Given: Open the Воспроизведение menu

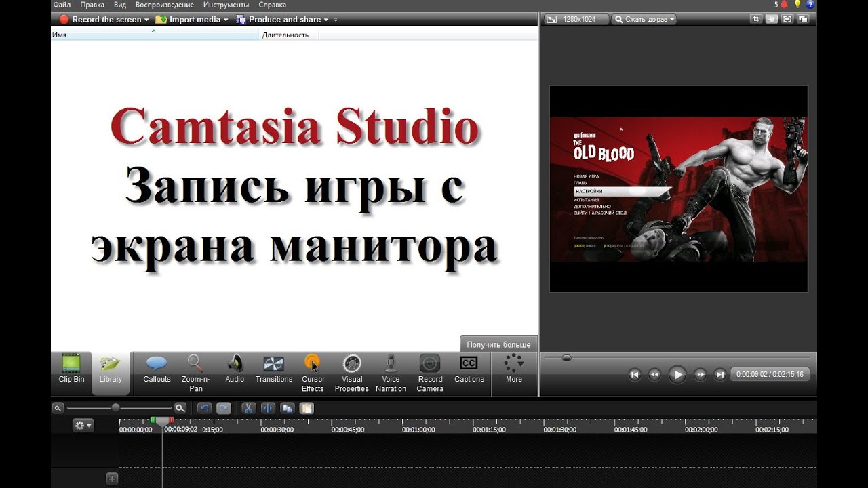Looking at the screenshot, I should [x=165, y=5].
